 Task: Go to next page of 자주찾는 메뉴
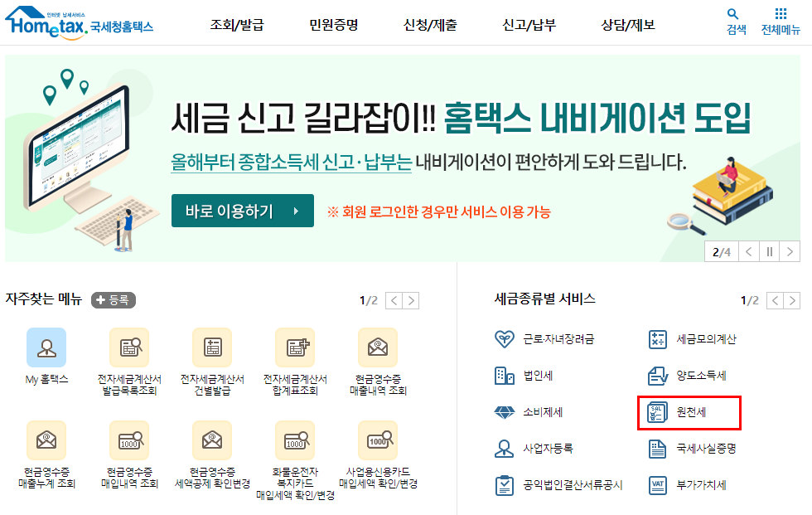click(412, 300)
